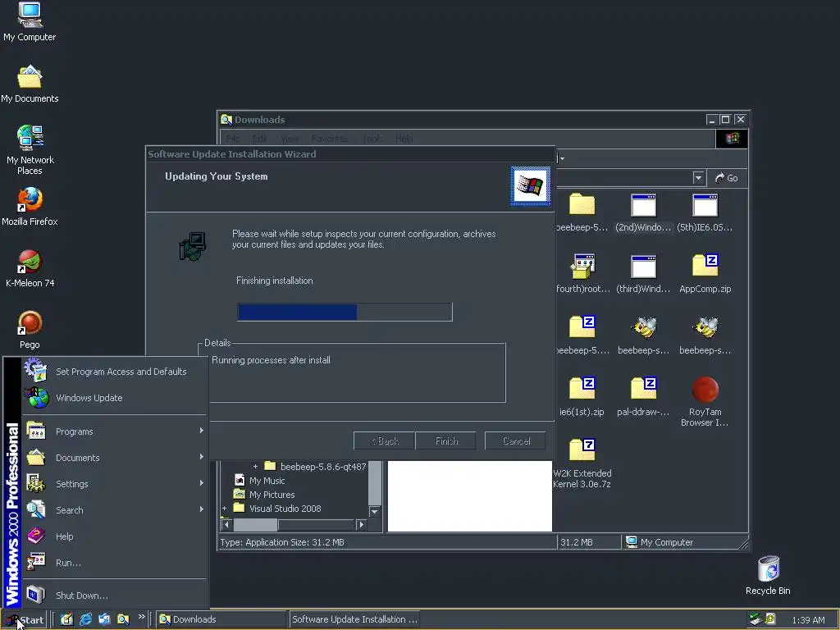This screenshot has width=840, height=630.
Task: Switch to Downloads taskbar button
Action: pos(221,619)
